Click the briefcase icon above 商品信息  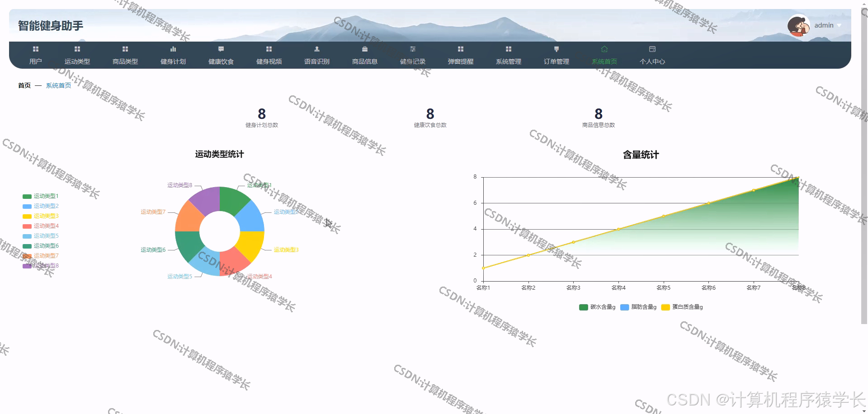(365, 49)
